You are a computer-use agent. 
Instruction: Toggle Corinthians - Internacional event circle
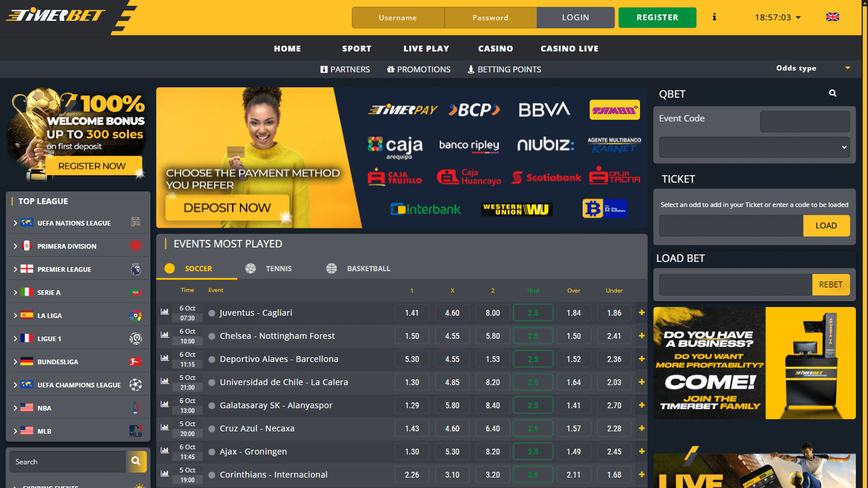coord(212,475)
